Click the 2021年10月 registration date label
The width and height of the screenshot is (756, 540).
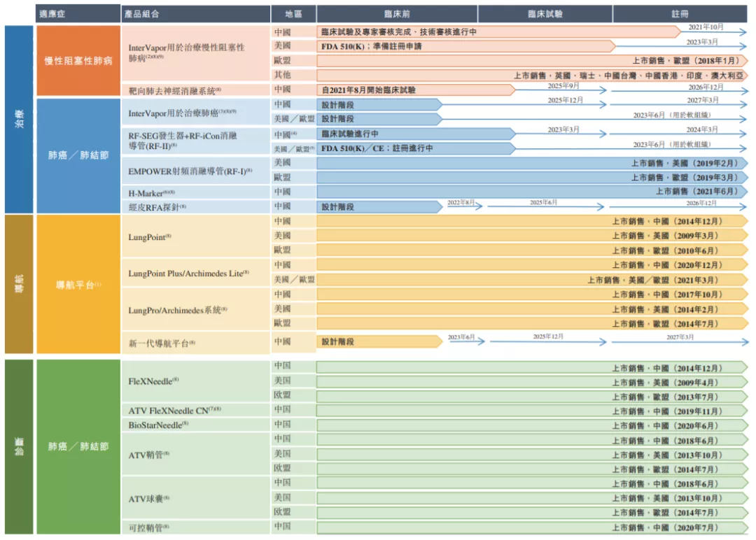coord(706,27)
